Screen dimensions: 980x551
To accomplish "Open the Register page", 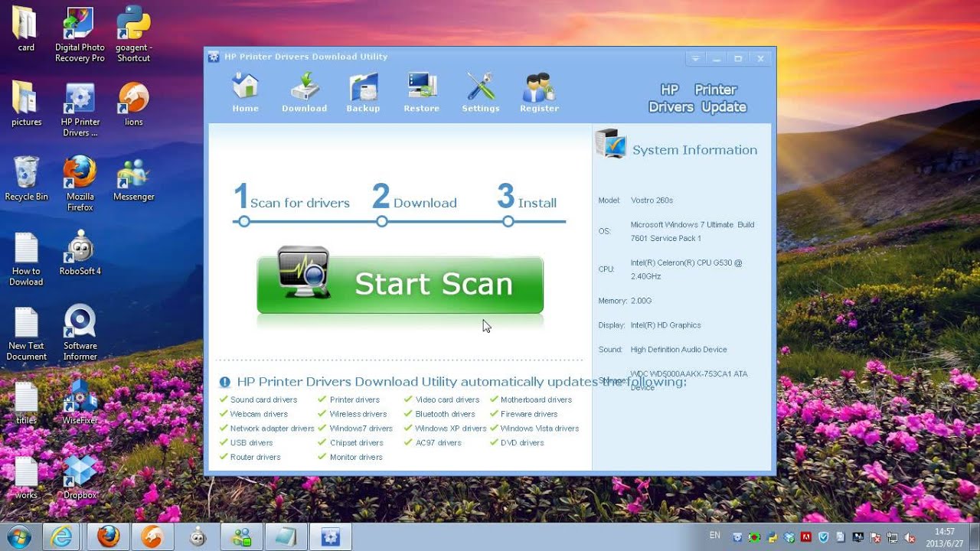I will [x=539, y=93].
